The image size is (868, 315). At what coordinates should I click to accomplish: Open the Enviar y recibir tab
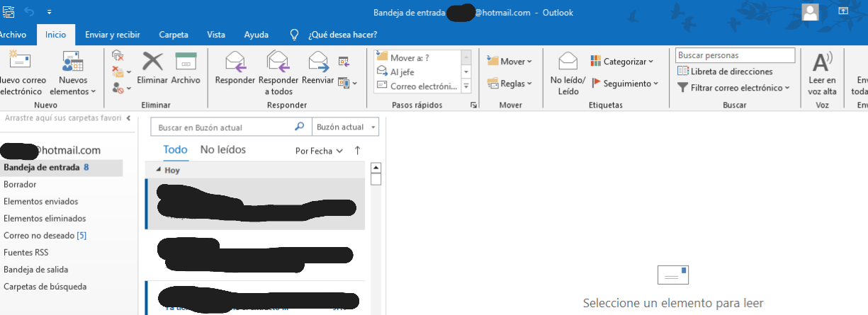point(112,34)
